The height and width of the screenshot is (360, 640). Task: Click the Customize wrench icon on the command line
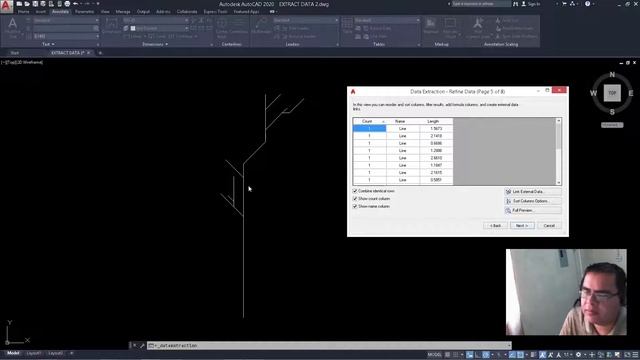142,345
